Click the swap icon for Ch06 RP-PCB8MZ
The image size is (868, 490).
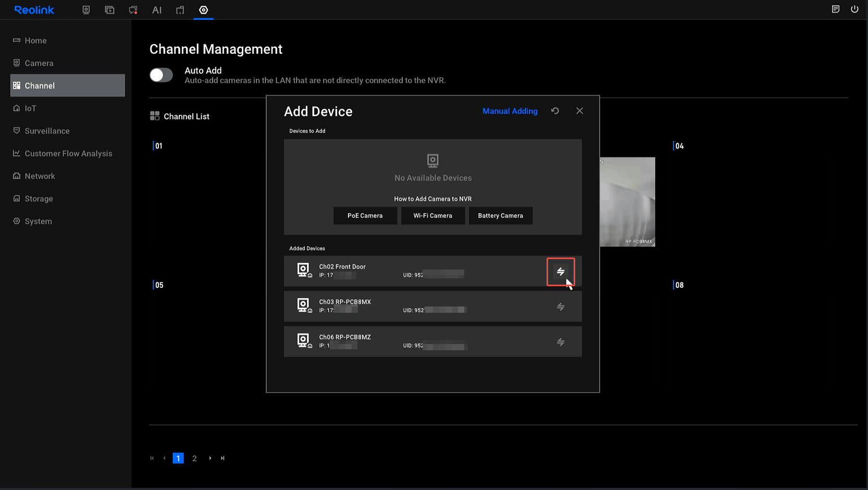tap(561, 342)
